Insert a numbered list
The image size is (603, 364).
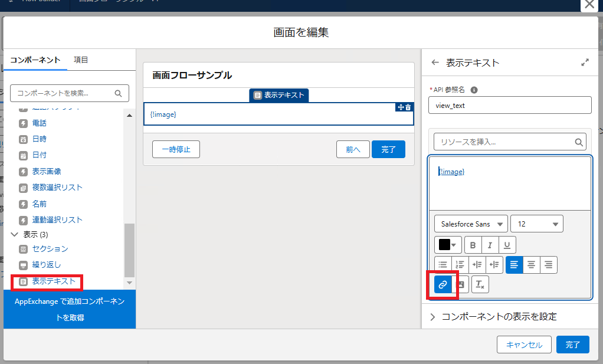(x=460, y=264)
